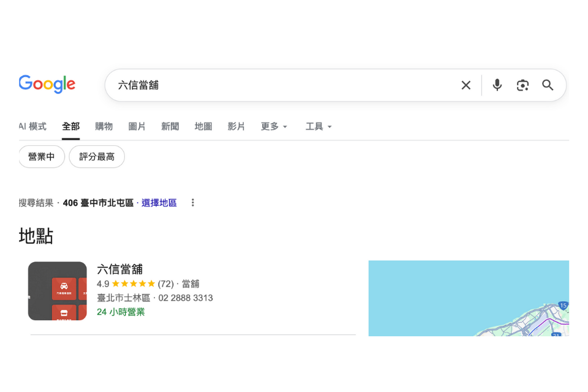The image size is (588, 392).
Task: Expand the 工具 dropdown menu
Action: tap(318, 126)
